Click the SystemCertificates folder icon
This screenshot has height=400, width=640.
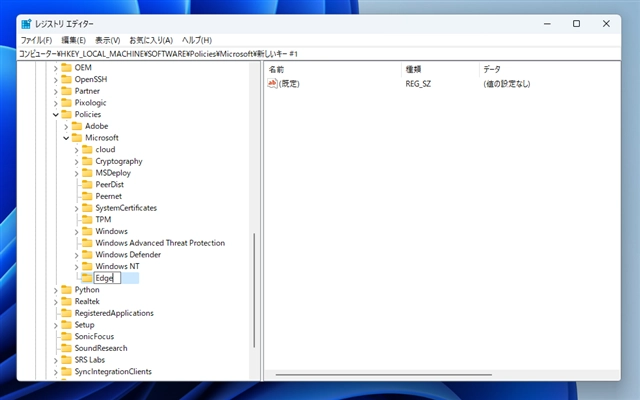click(87, 208)
